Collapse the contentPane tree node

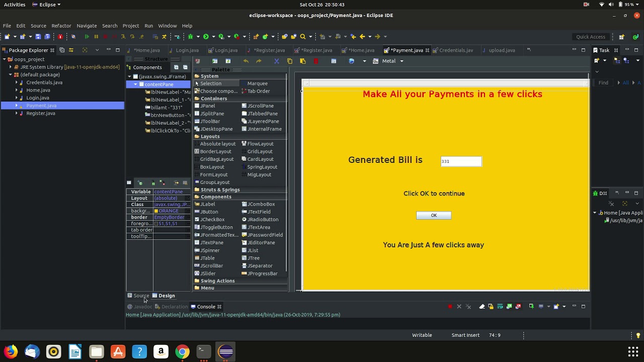click(x=135, y=84)
